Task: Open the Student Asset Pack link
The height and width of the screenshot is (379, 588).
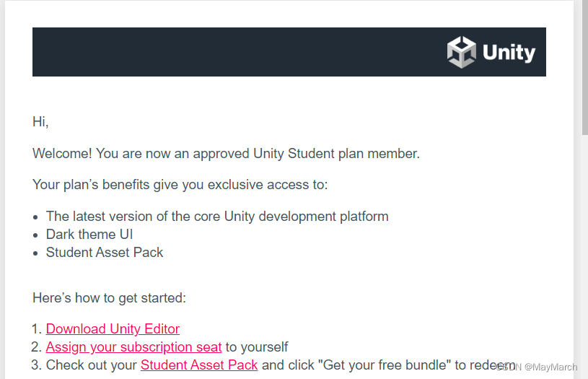Action: pos(199,365)
